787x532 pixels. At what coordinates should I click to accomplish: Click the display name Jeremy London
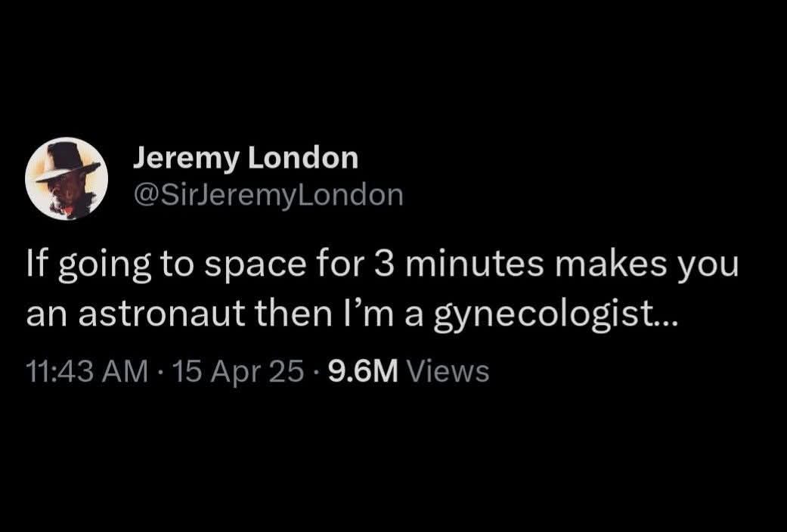246,159
